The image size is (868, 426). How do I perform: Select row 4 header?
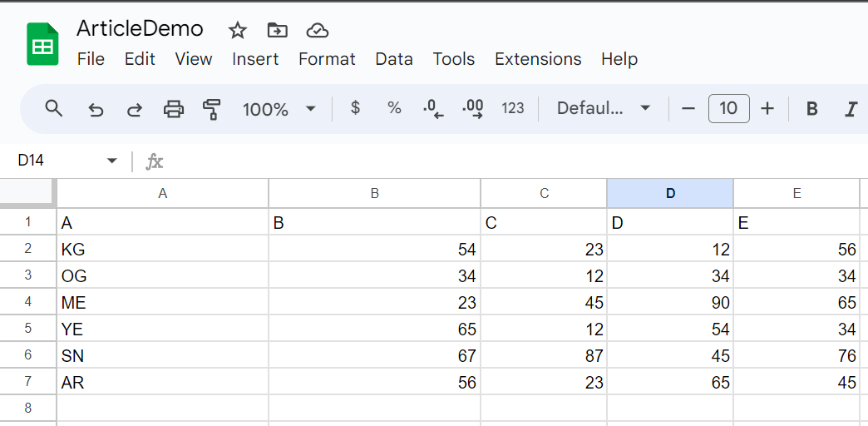[x=27, y=302]
